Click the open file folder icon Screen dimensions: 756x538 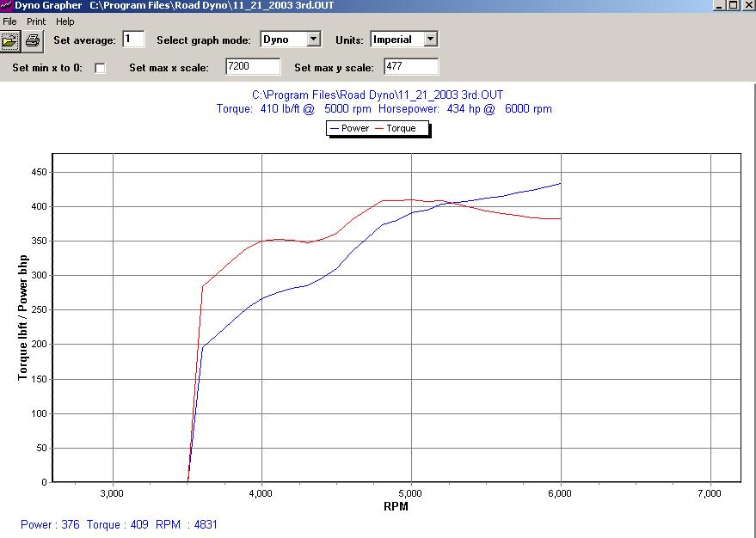[x=10, y=40]
